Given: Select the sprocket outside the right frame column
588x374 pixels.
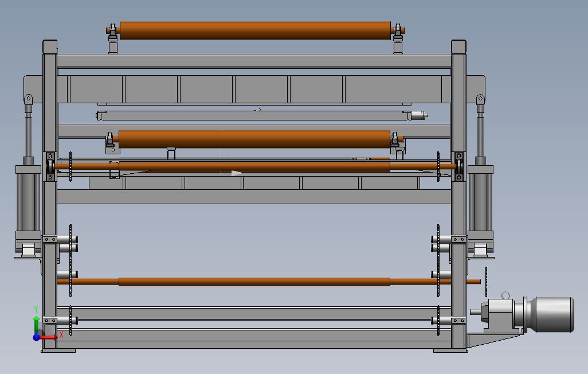Looking at the screenshot, I should pyautogui.click(x=487, y=282).
